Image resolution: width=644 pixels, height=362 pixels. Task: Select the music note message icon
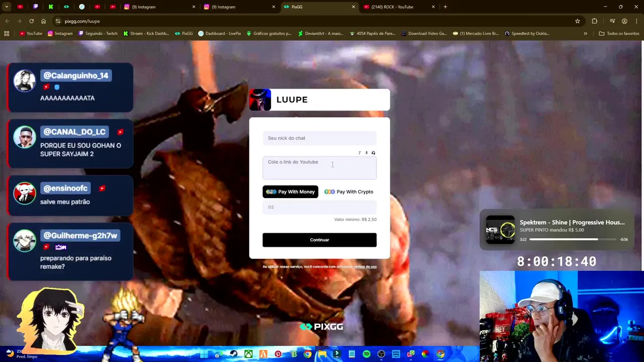click(x=373, y=153)
